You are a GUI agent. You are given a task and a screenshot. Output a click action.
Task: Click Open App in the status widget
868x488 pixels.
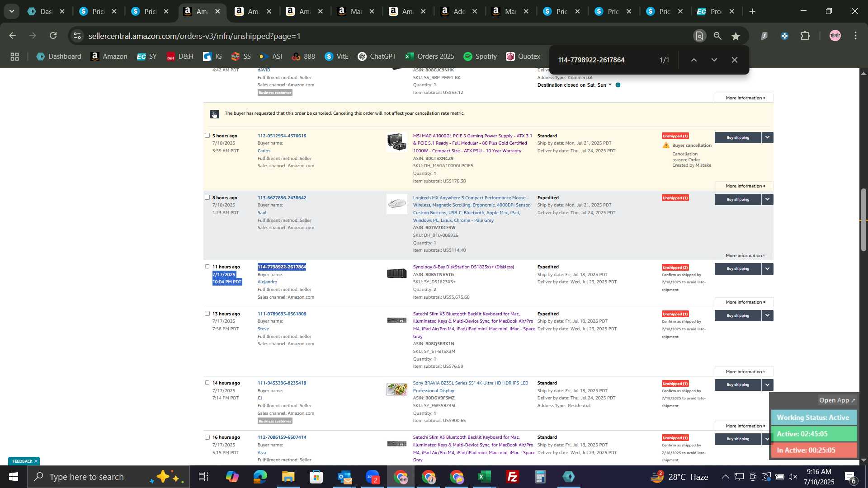(837, 400)
